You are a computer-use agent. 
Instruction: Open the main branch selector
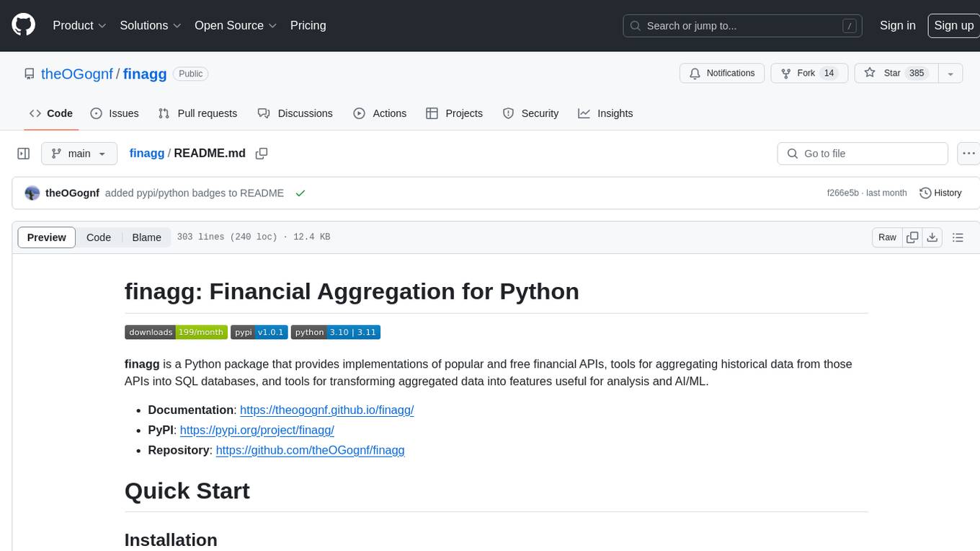point(79,154)
